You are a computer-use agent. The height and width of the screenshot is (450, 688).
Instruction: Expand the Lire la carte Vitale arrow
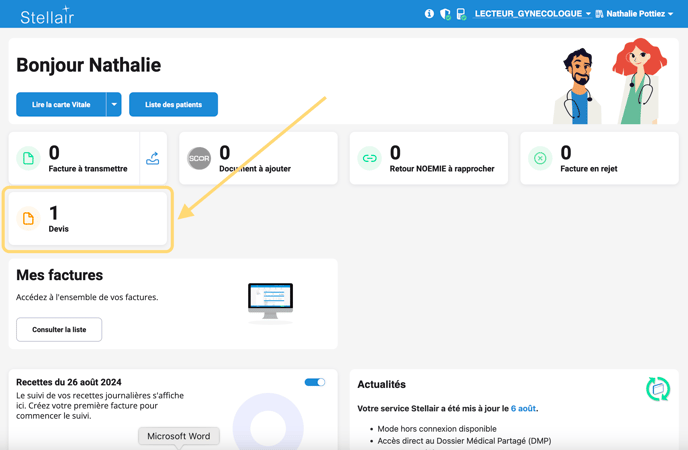point(114,104)
